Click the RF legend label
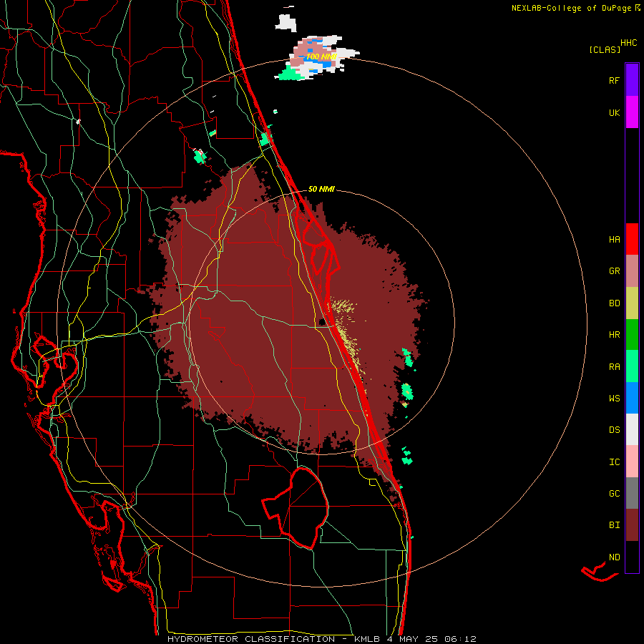This screenshot has height=644, width=644. pos(614,80)
